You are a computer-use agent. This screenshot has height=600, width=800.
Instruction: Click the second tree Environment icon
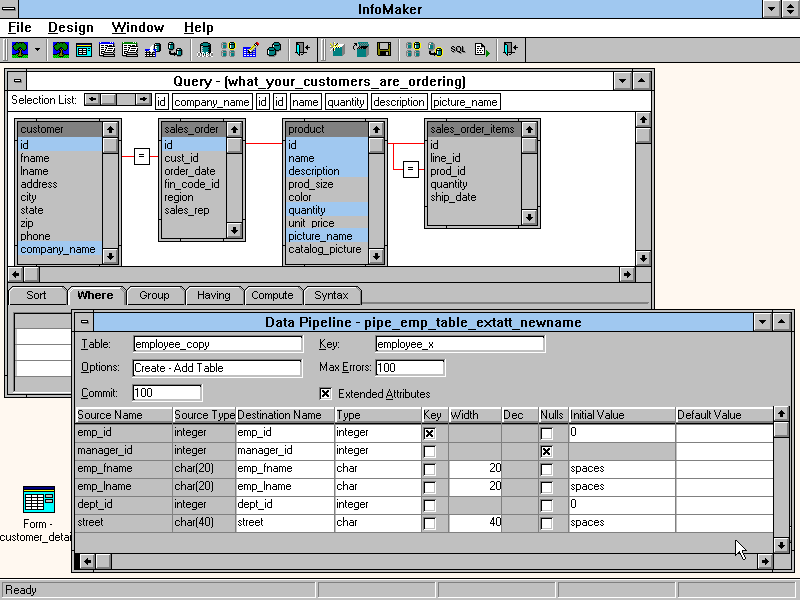click(61, 49)
